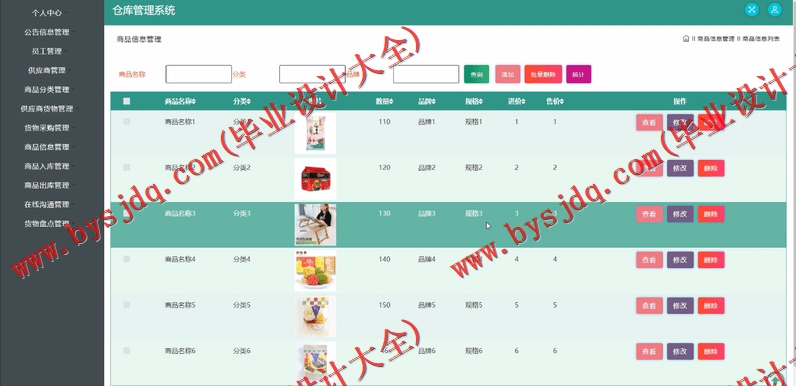Tick the checkbox for 商品名称5 row
This screenshot has width=796, height=386.
[126, 305]
